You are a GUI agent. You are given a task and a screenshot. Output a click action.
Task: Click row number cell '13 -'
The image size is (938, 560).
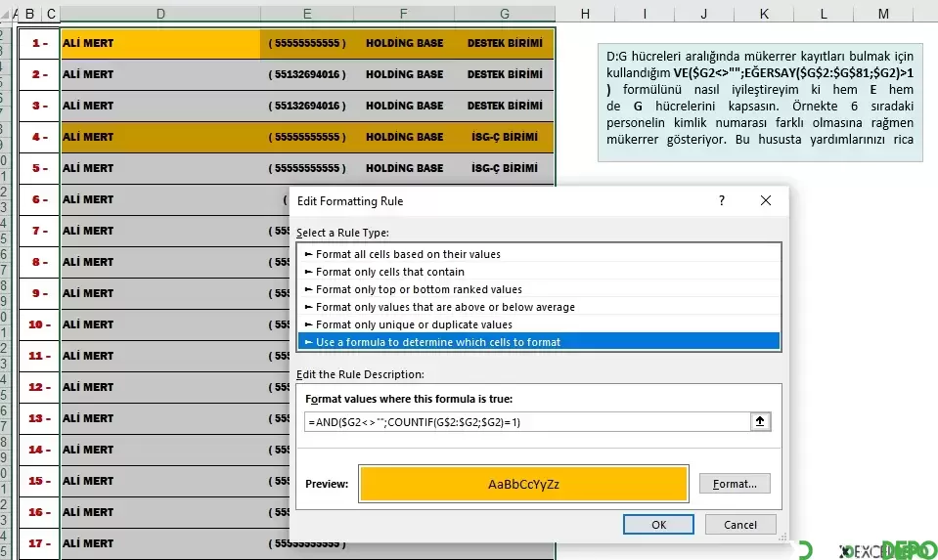tap(39, 418)
